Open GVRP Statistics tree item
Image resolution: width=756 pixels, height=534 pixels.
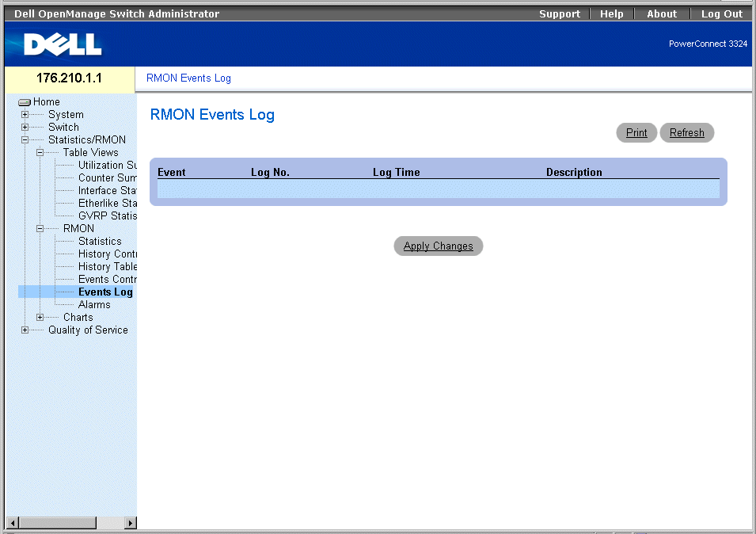[108, 216]
